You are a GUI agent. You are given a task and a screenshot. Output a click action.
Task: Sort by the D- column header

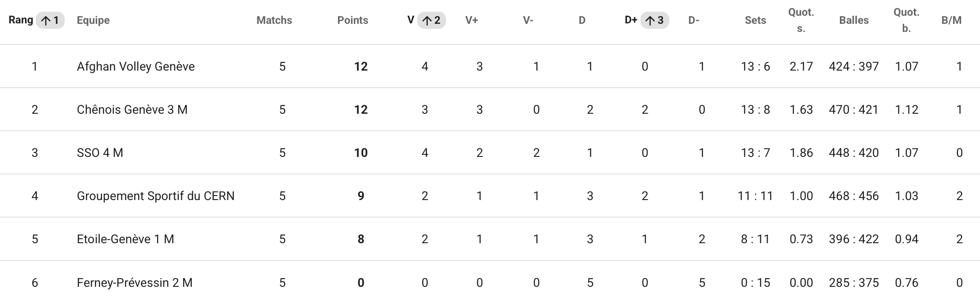pos(694,20)
